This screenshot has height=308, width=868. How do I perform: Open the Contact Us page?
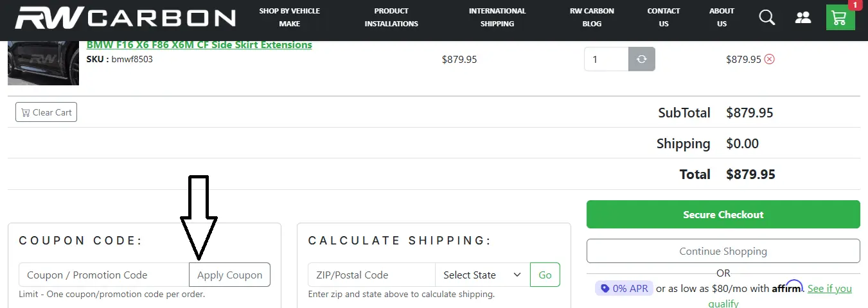[x=664, y=17]
